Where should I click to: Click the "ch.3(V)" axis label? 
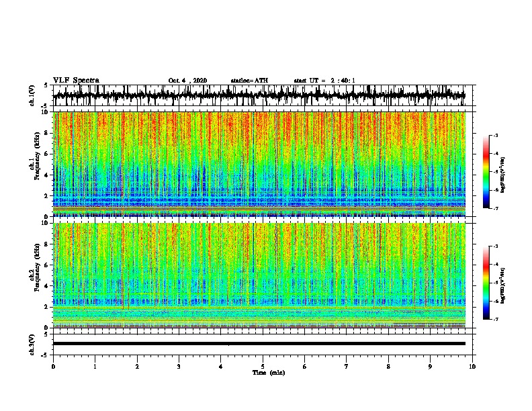[x=32, y=345]
